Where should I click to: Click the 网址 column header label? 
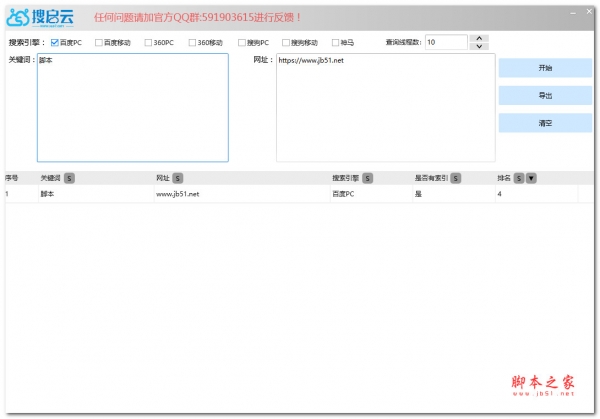(163, 178)
